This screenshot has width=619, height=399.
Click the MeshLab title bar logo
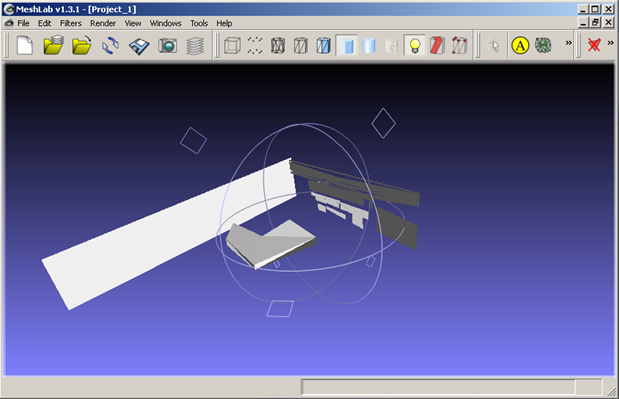tap(9, 9)
